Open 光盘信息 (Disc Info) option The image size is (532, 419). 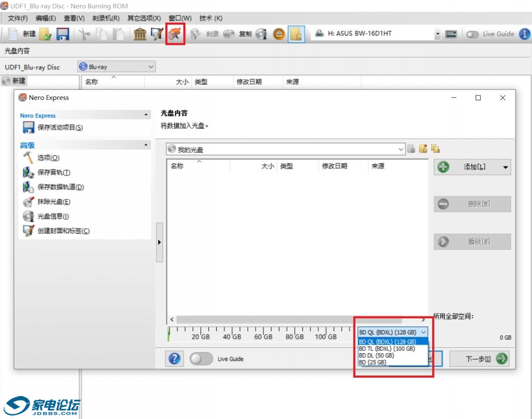(x=53, y=216)
